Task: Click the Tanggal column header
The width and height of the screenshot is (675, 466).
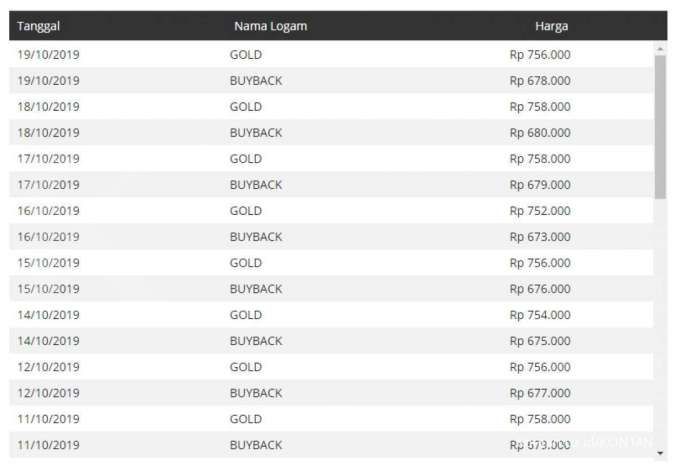Action: (x=39, y=26)
